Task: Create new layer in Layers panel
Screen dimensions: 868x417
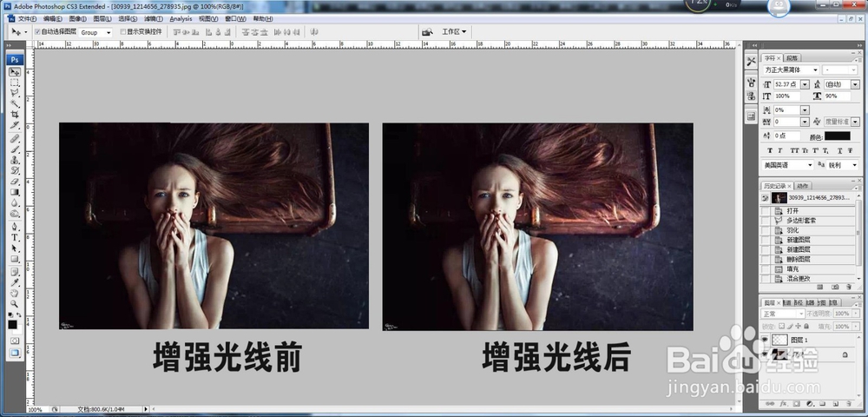Action: coord(835,404)
